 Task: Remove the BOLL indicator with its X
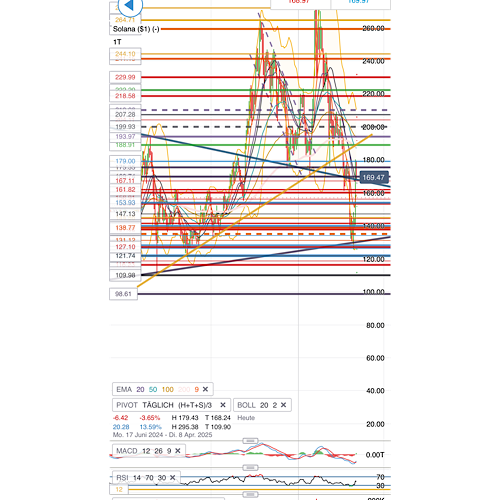pos(283,405)
